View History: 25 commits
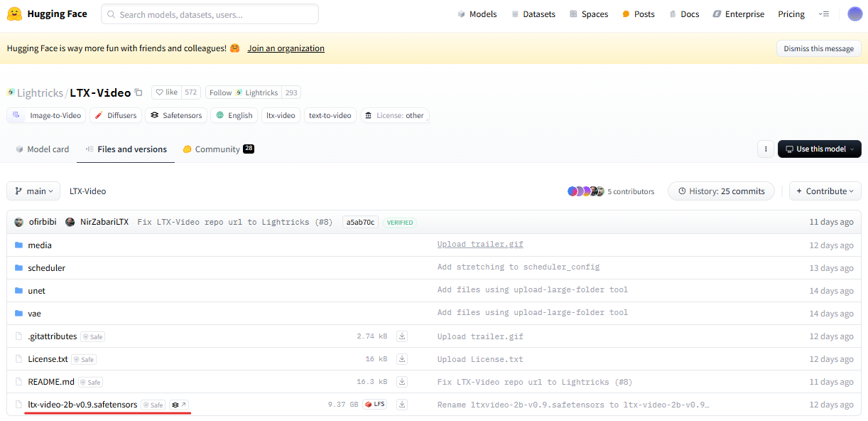 [x=721, y=191]
